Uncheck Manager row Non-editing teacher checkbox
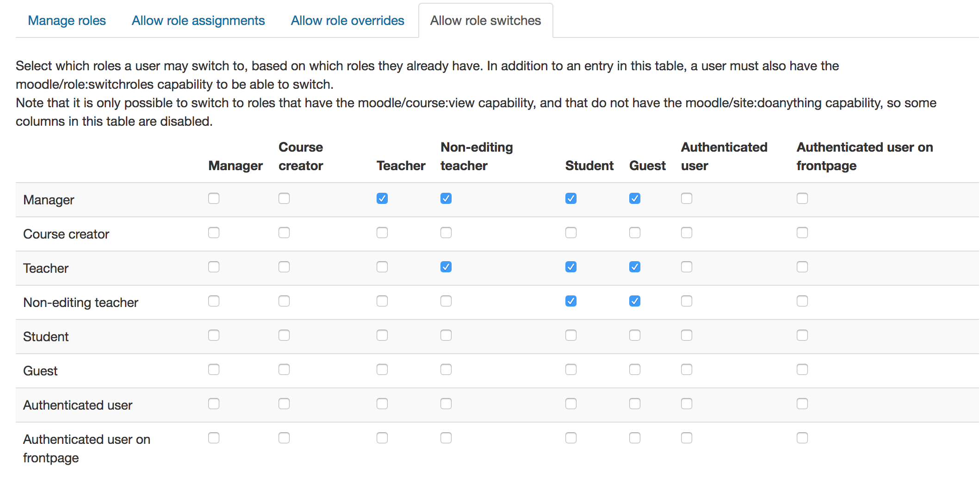Viewport: 980px width, 491px height. pos(446,199)
